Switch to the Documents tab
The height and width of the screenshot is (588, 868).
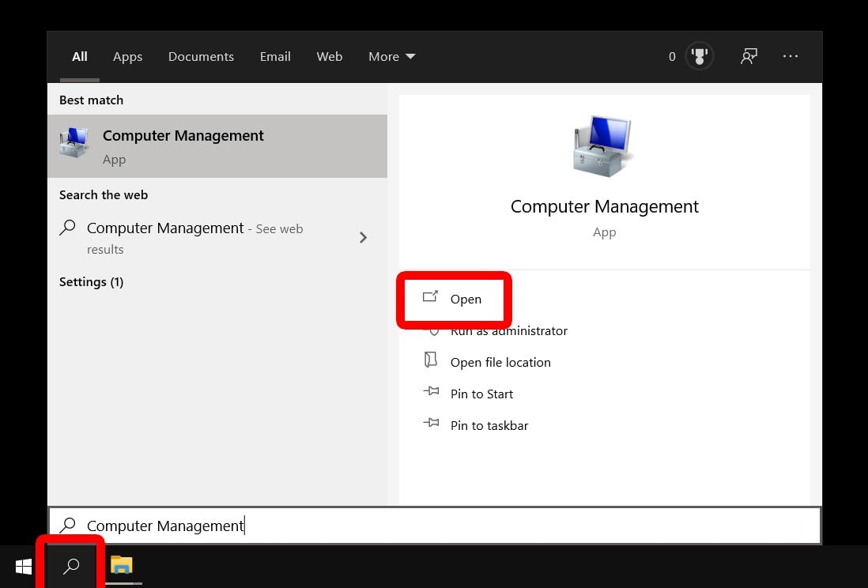click(x=201, y=56)
